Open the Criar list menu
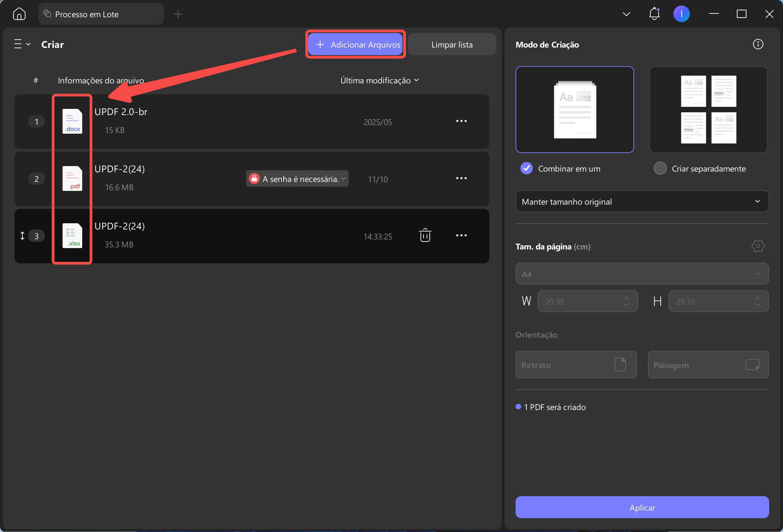 pos(22,44)
